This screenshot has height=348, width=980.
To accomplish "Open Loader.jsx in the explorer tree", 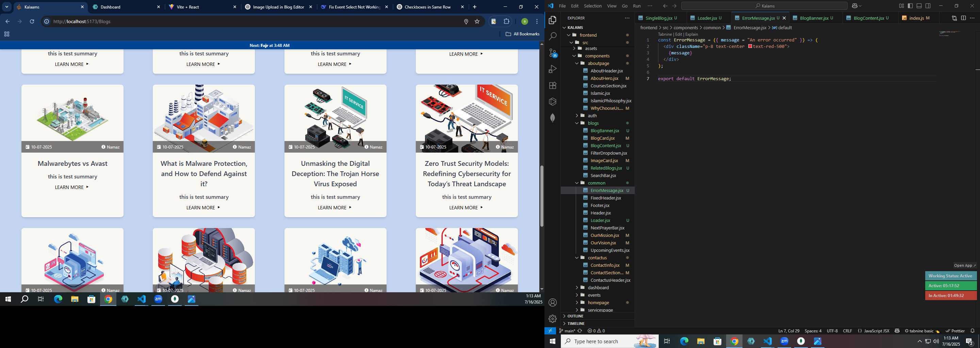I will point(600,220).
